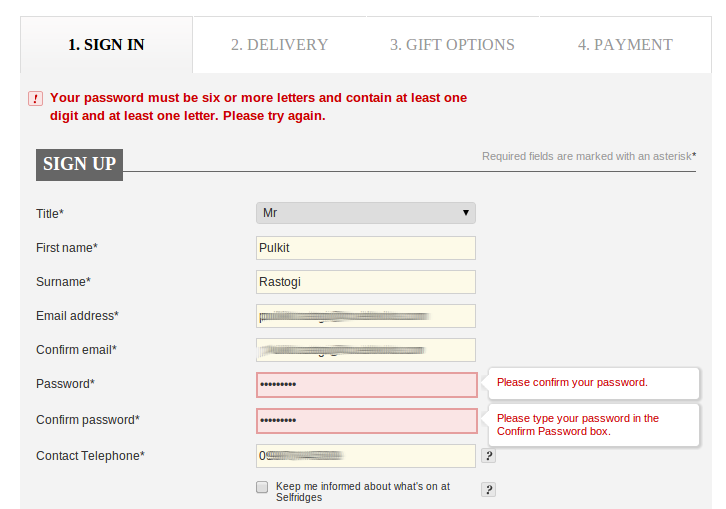The width and height of the screenshot is (726, 509).
Task: Click the Sign Up section heading
Action: click(x=79, y=164)
